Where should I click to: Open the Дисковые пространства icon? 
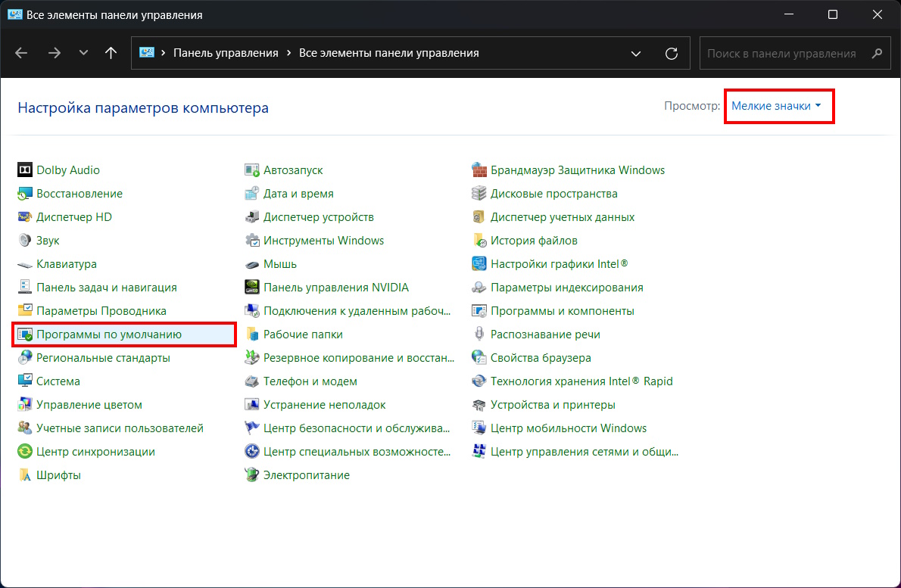(x=479, y=194)
